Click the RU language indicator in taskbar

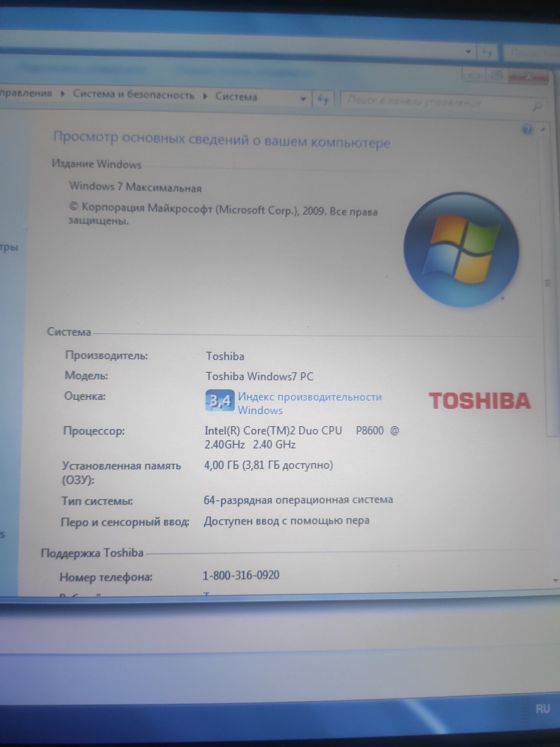point(542,709)
